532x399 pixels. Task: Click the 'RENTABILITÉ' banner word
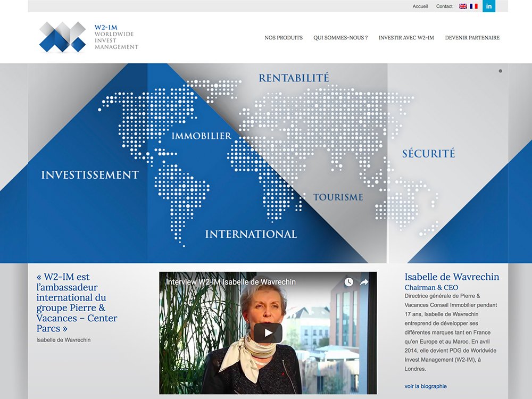point(294,78)
